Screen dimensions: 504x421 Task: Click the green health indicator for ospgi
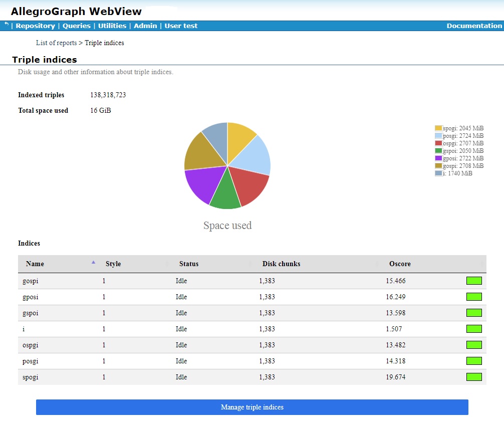tap(473, 345)
